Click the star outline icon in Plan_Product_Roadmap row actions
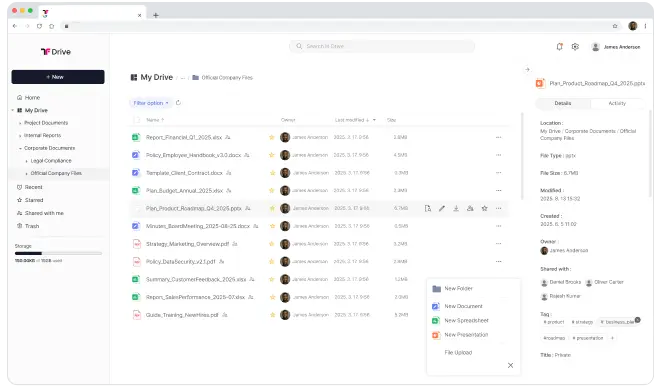 click(485, 208)
